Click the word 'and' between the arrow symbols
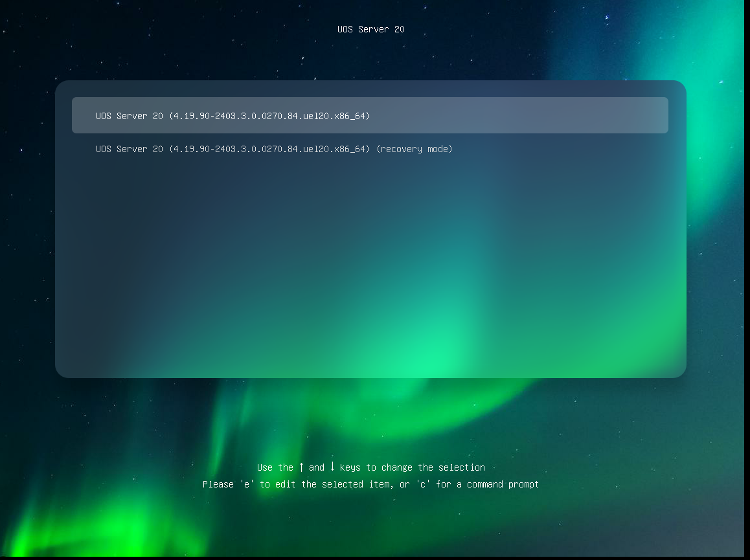Screen dimensions: 750x560 (x=317, y=467)
